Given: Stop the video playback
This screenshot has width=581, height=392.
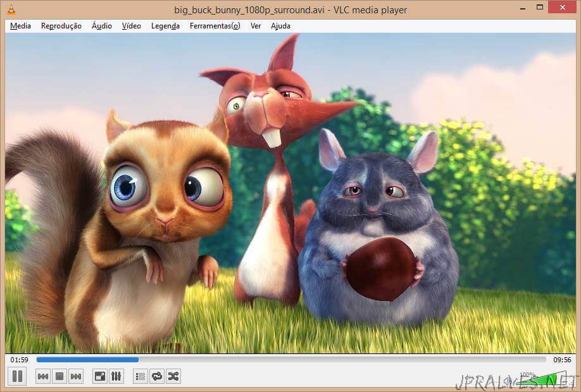Looking at the screenshot, I should pyautogui.click(x=59, y=376).
